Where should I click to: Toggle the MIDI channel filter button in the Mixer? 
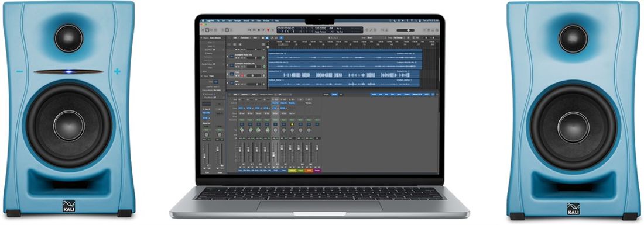click(x=426, y=94)
